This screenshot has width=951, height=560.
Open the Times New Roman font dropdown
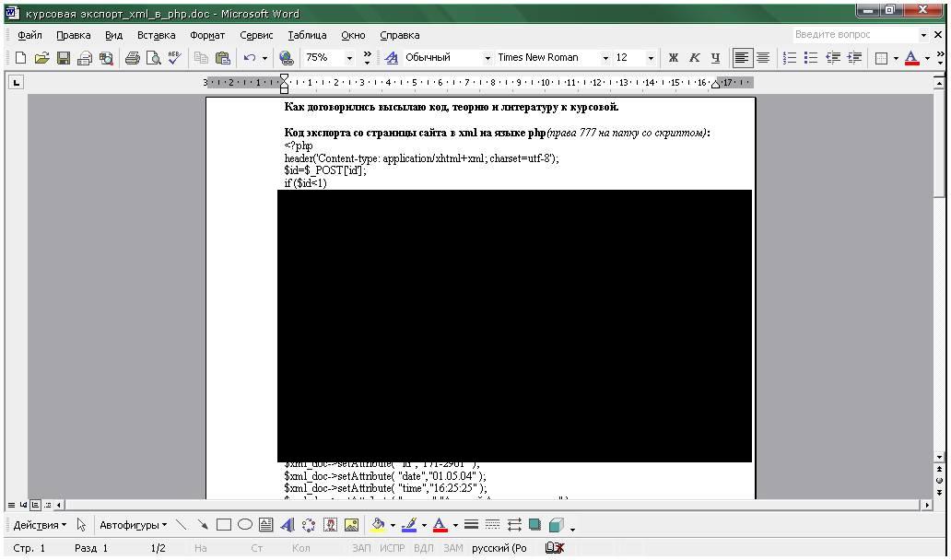click(605, 58)
